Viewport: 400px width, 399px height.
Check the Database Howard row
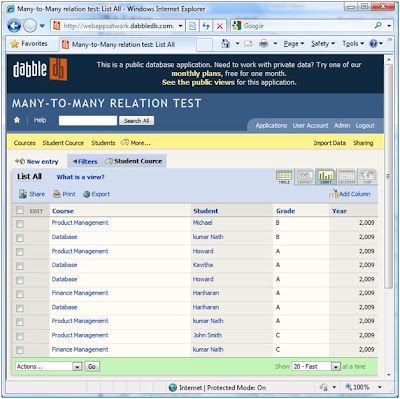pos(20,280)
